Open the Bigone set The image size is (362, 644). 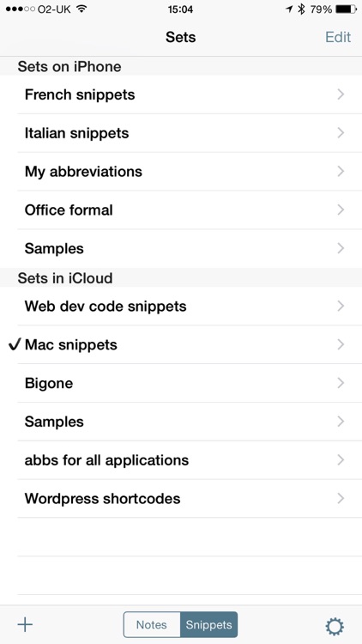(190, 383)
